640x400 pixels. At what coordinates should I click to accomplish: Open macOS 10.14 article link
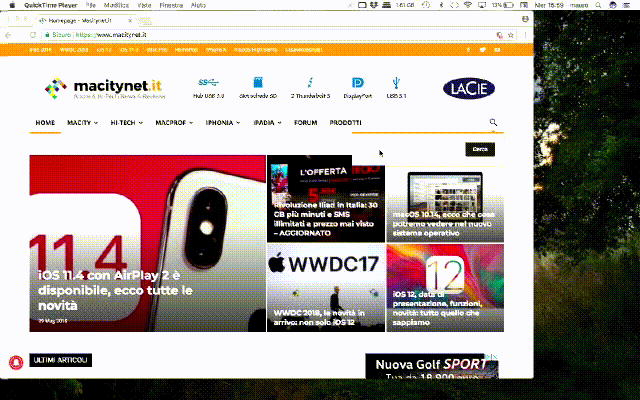[443, 223]
